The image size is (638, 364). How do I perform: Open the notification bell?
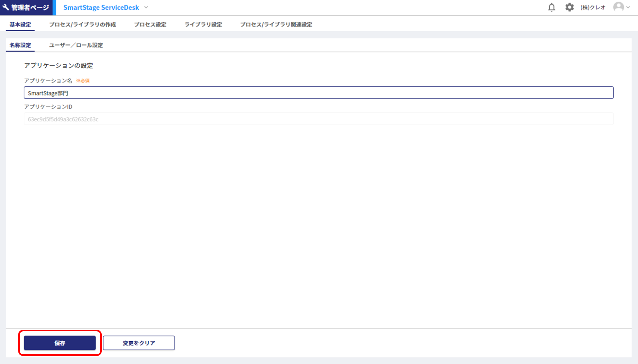coord(552,7)
